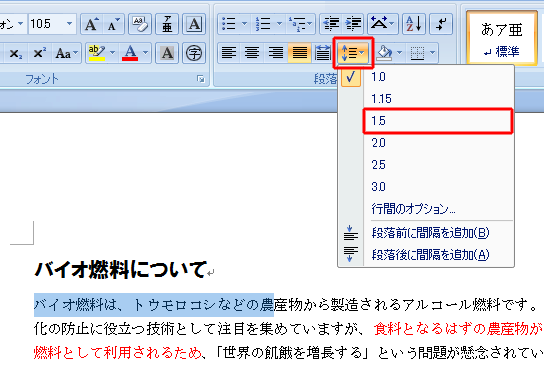
Task: Expand the numbering dropdown arrow
Action: [x=279, y=24]
